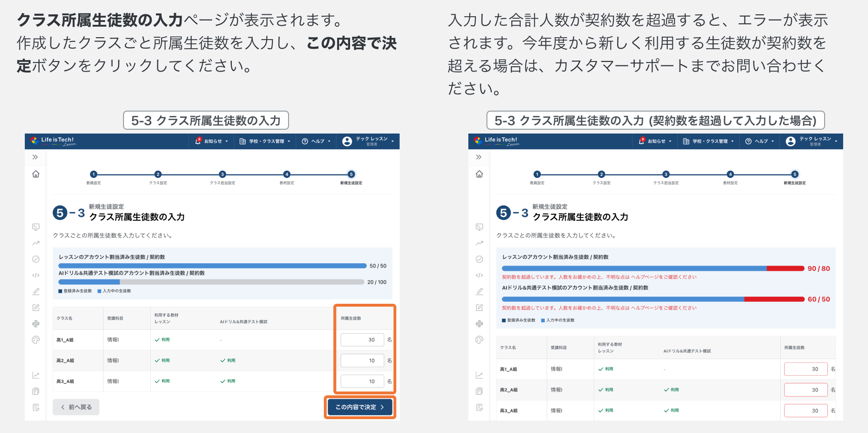Click the 所属生徒数 field for 高2_A組 showing 10
This screenshot has height=433, width=868.
pos(362,361)
